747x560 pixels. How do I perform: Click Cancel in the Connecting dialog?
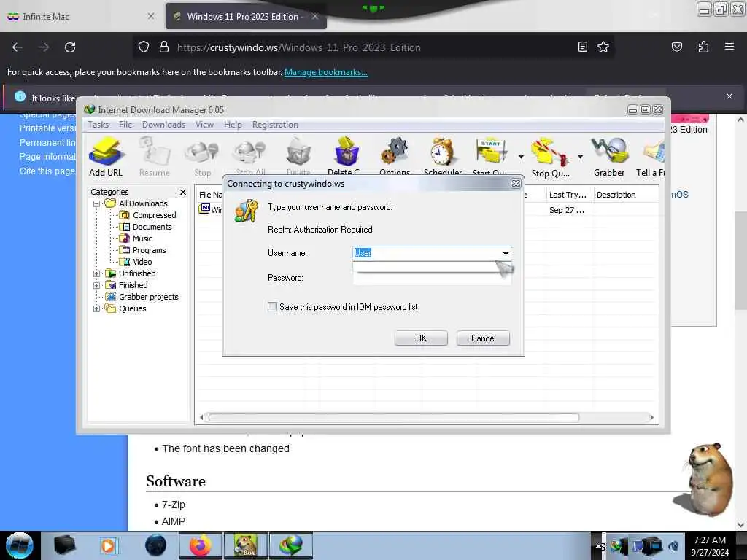coord(483,338)
